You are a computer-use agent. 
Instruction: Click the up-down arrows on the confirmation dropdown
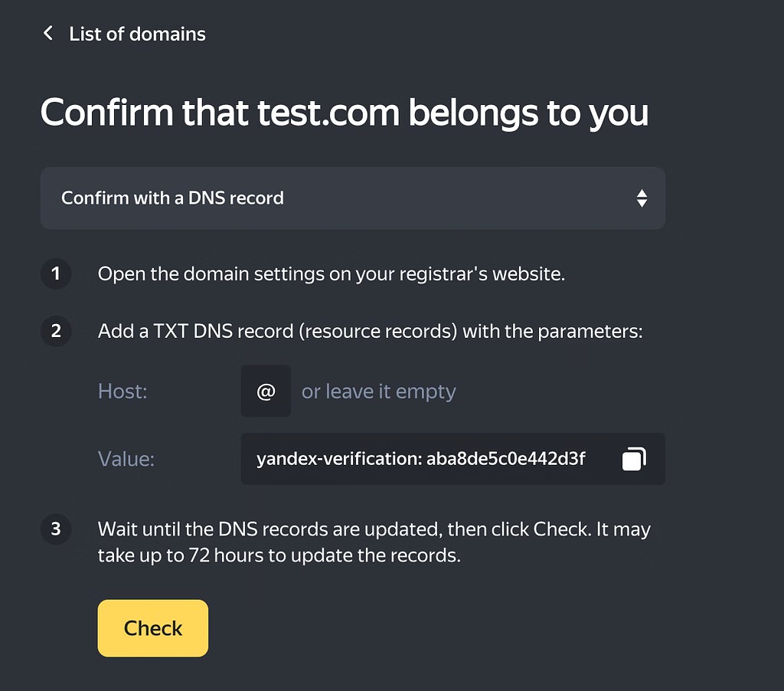(x=642, y=198)
